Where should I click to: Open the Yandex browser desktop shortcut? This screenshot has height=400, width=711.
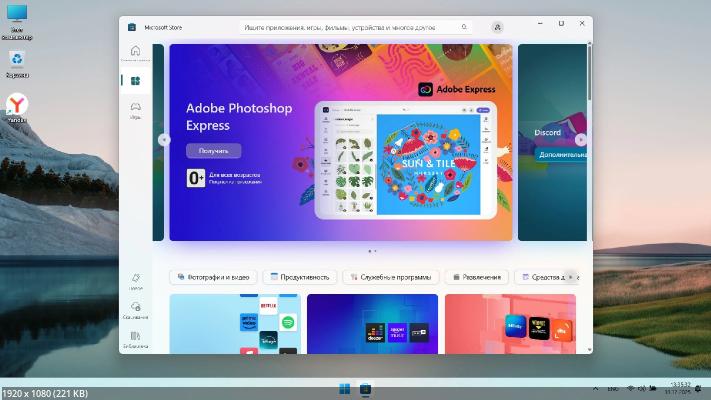(17, 105)
